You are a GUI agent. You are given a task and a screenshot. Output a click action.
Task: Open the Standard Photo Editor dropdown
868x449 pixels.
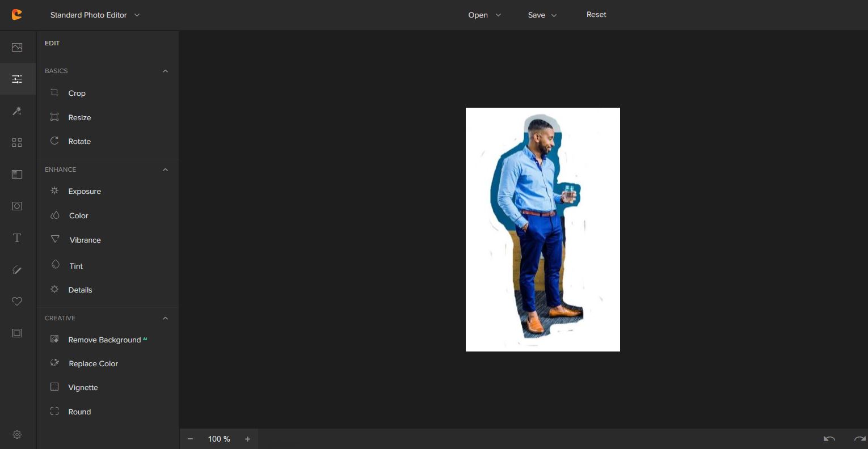click(x=95, y=15)
